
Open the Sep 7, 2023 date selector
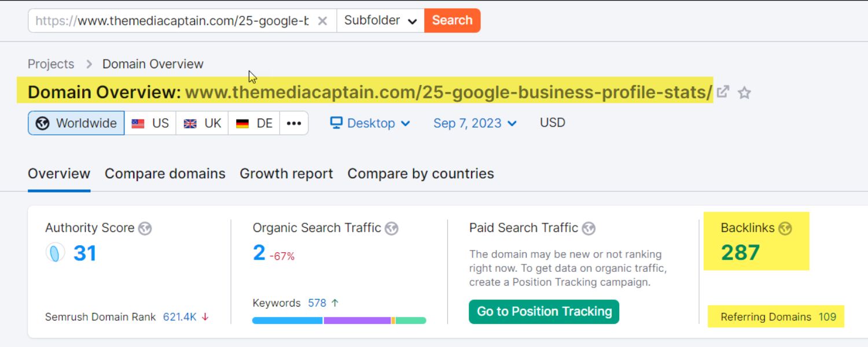(475, 123)
